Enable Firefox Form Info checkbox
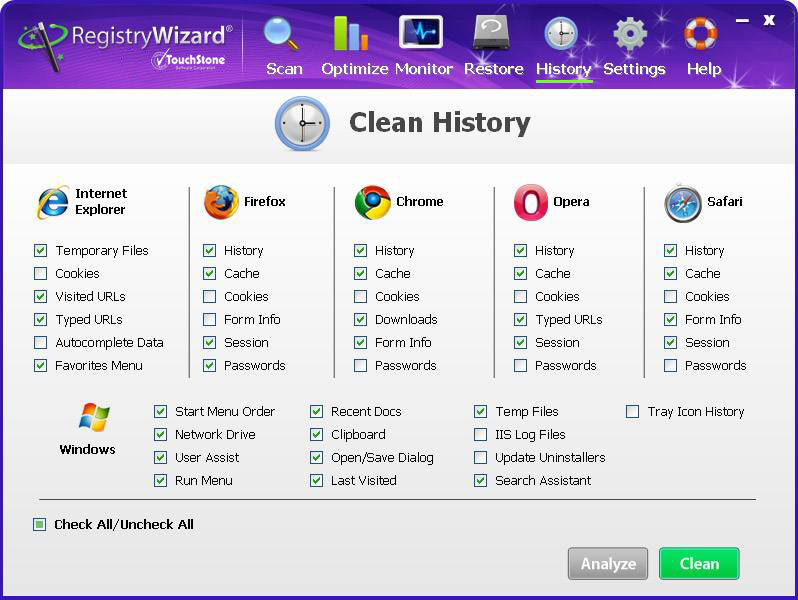Viewport: 798px width, 600px height. pos(210,319)
